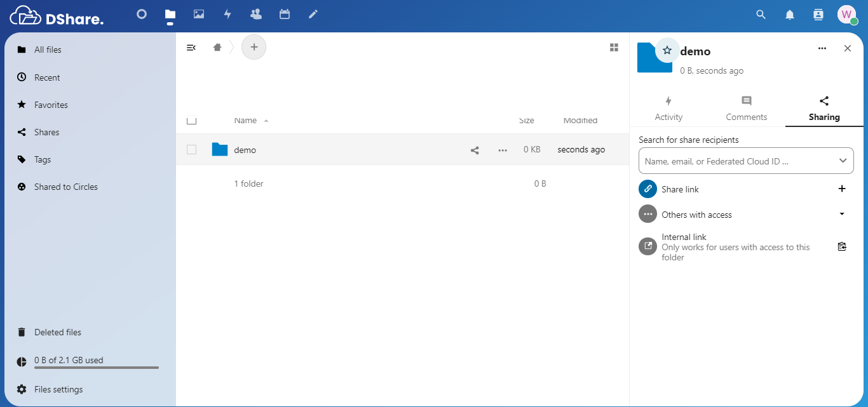
Task: Expand the Others with access section
Action: tap(842, 215)
